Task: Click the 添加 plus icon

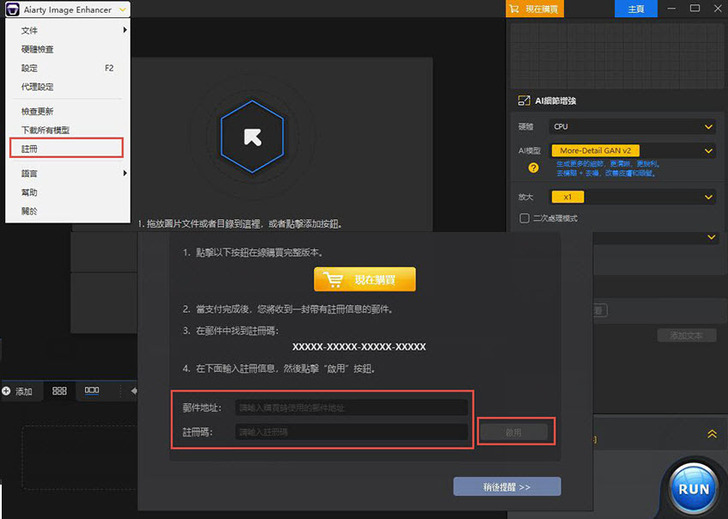Action: 7,391
